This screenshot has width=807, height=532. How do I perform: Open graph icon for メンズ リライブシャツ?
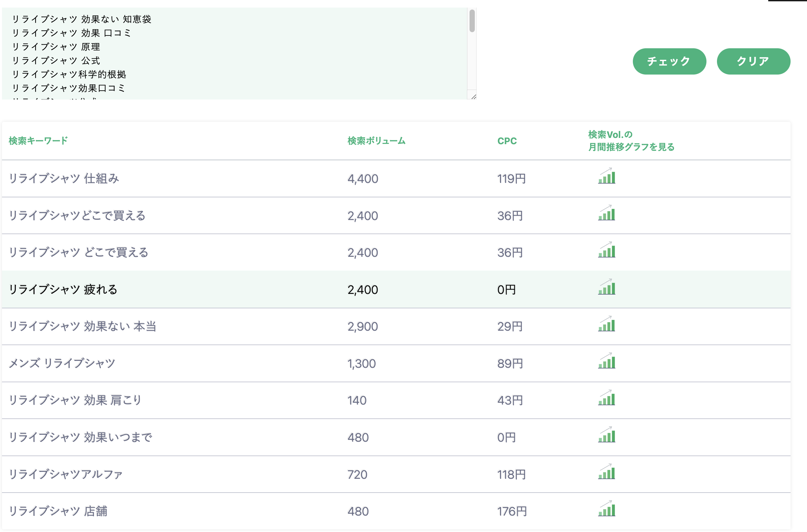(x=607, y=361)
